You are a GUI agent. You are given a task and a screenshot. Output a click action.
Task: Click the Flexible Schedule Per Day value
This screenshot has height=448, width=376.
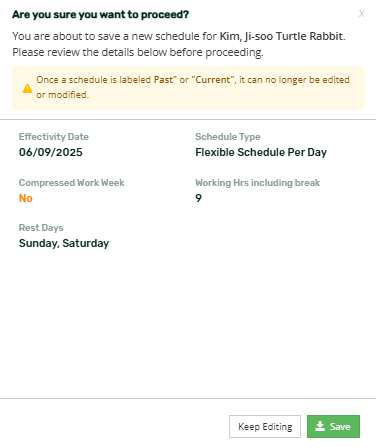point(261,152)
